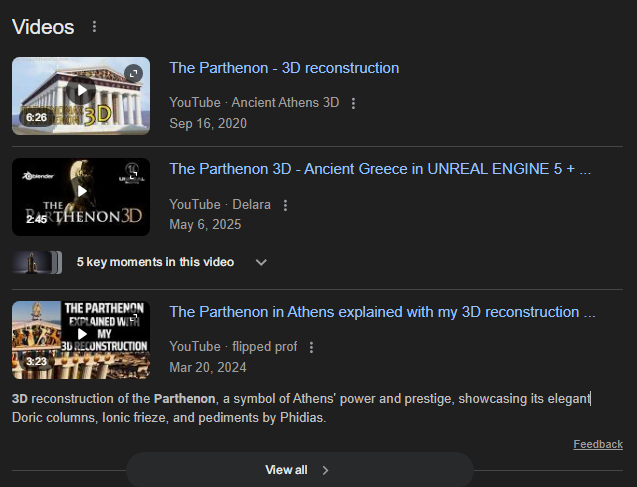637x487 pixels.
Task: Open more options next to flipped prof
Action: click(311, 348)
